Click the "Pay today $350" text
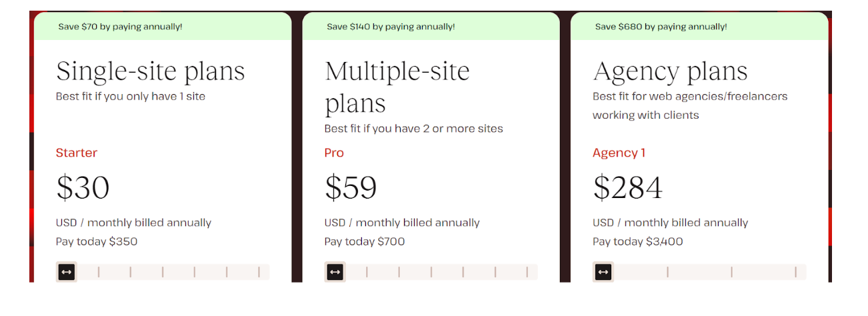 tap(97, 241)
